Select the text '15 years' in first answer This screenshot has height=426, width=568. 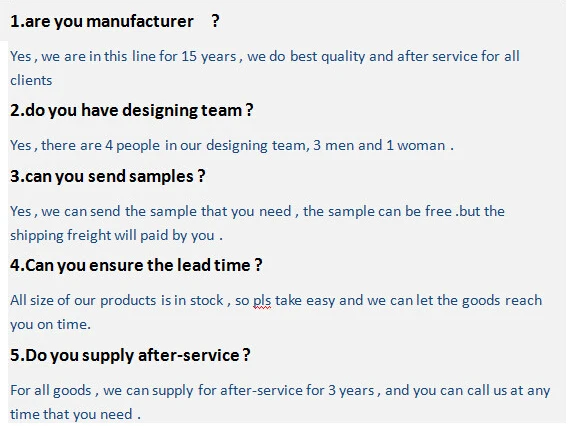(209, 57)
